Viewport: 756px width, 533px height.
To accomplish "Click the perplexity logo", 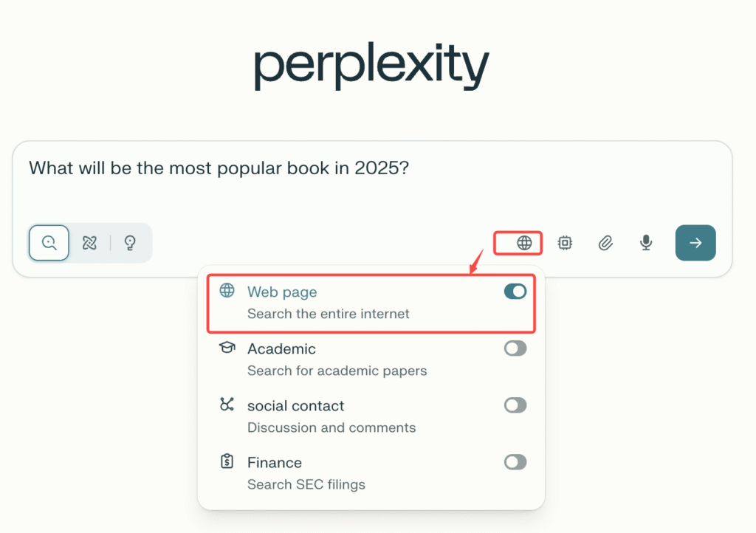I will (x=371, y=66).
